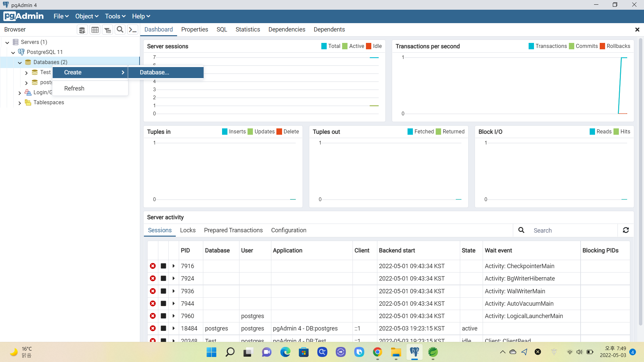The height and width of the screenshot is (362, 644).
Task: Cancel active query for PID 7924
Action: pos(163,279)
